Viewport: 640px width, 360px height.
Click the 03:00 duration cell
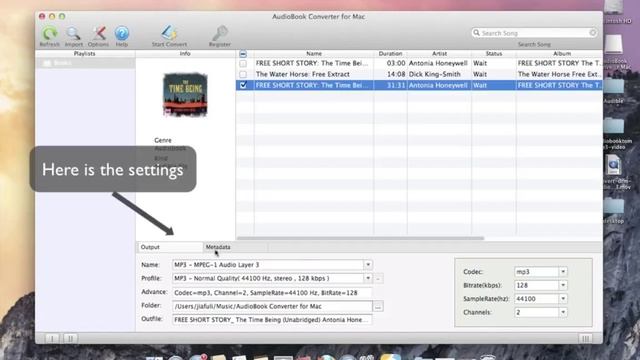(x=390, y=63)
